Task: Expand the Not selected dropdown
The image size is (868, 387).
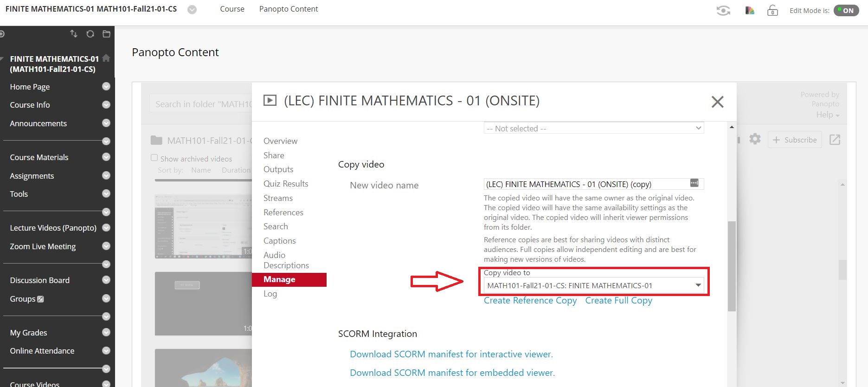Action: [x=593, y=128]
